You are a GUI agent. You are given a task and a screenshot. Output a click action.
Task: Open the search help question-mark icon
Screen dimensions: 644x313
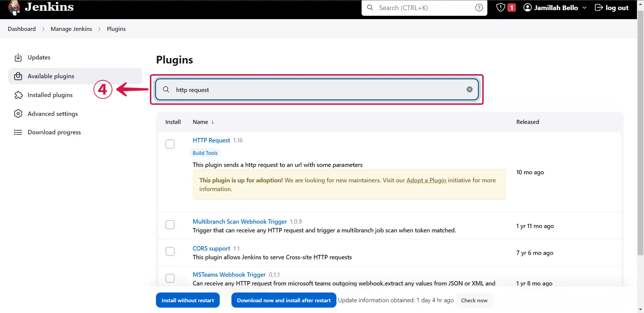479,8
